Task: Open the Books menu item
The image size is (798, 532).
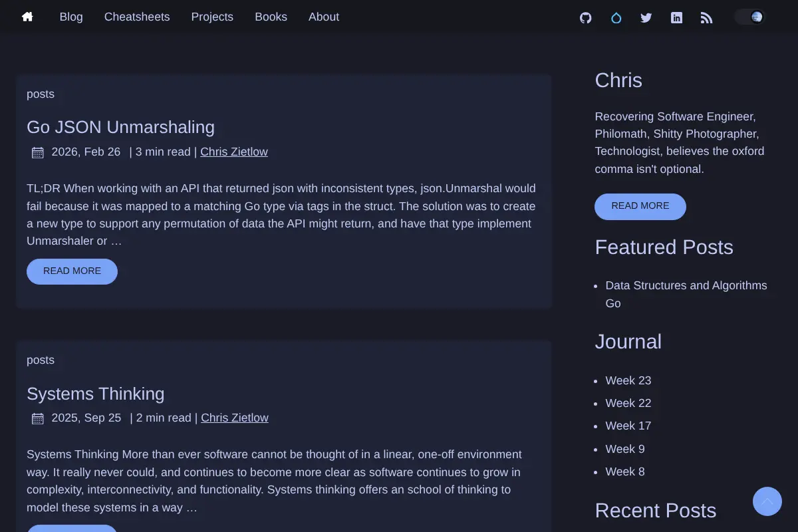Action: point(271,17)
